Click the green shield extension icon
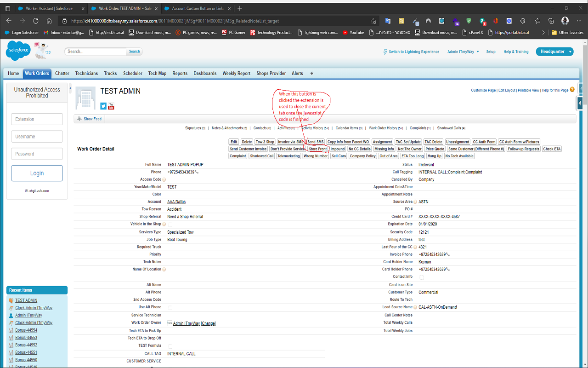 pos(469,21)
